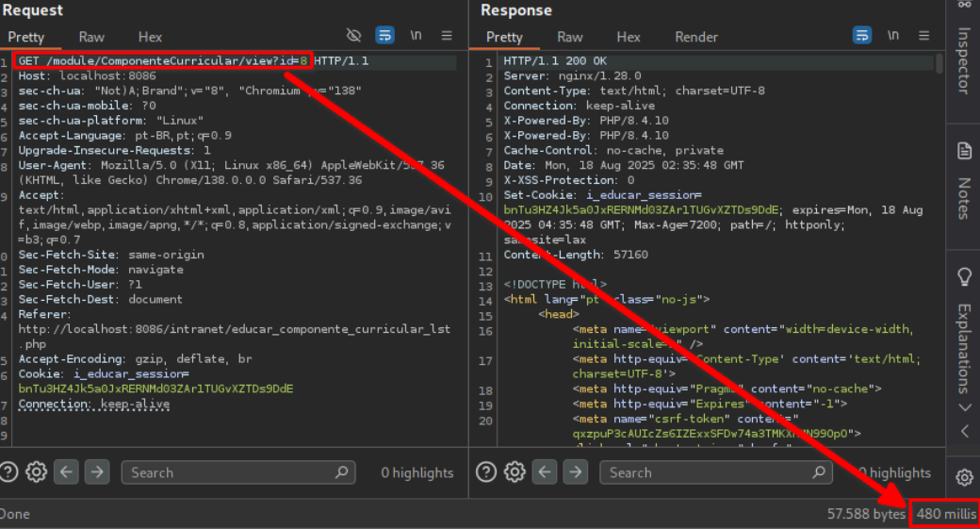
Task: Show \n line breaks in Request editor
Action: tap(416, 36)
